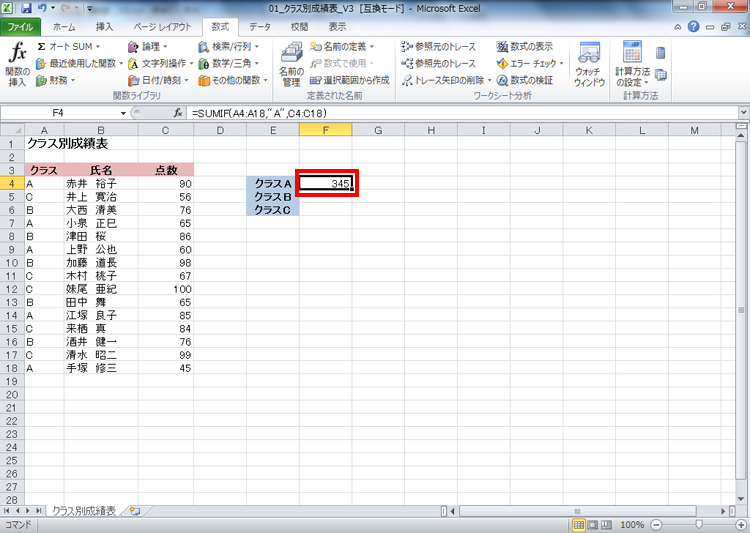The width and height of the screenshot is (750, 533).
Task: Select column F header
Action: click(325, 130)
